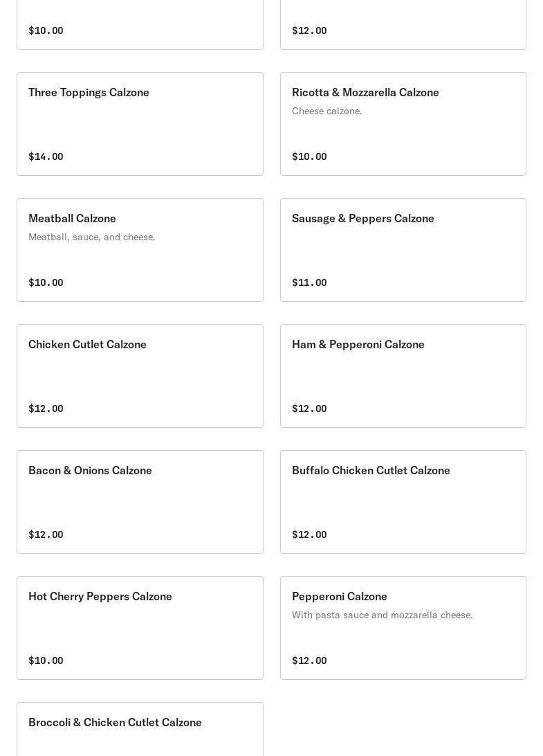Click the price under Buffalo Chicken Cutlet Calzone
Viewport: 543px width, 756px height.
[x=309, y=534]
